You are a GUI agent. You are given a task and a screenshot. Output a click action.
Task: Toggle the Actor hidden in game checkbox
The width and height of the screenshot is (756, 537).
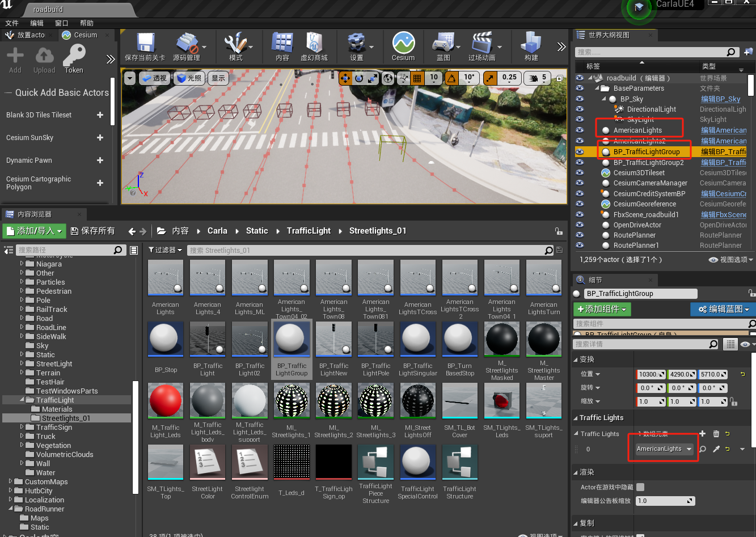coord(640,487)
